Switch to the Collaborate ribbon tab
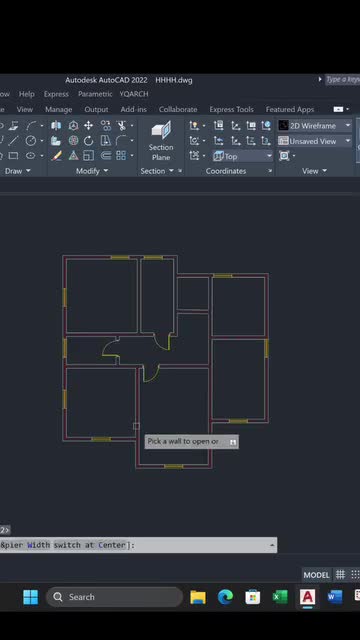Viewport: 360px width, 640px height. click(x=178, y=109)
